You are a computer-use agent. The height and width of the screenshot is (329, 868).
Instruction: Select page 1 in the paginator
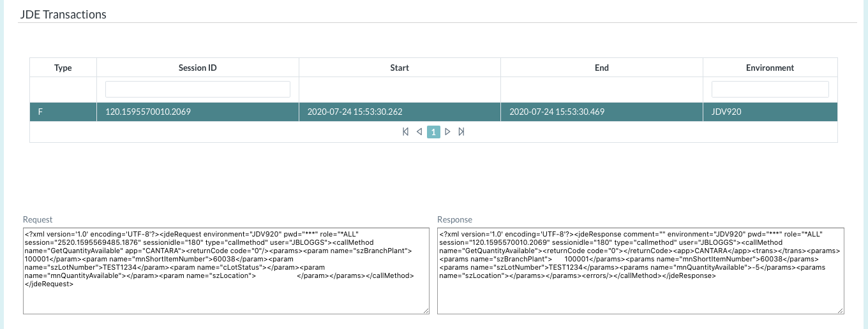tap(433, 132)
